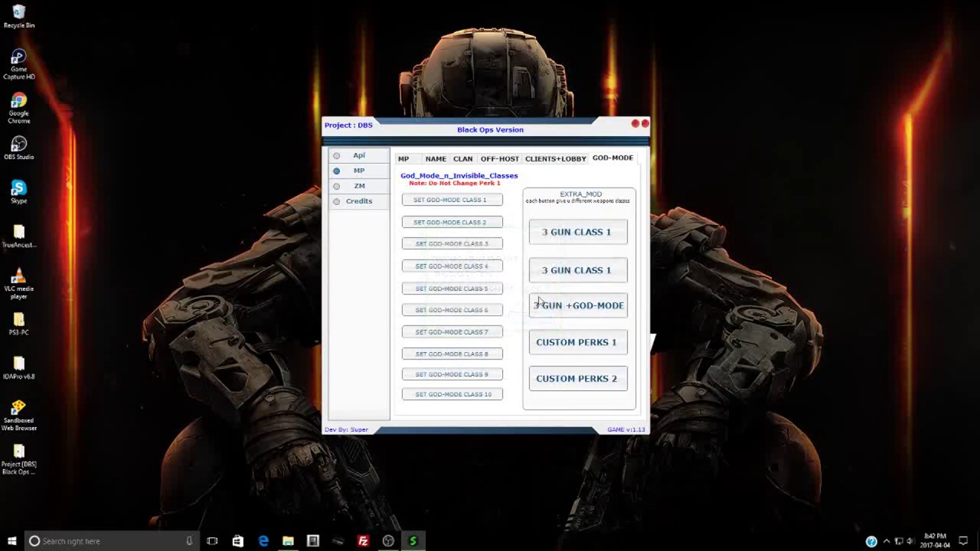This screenshot has height=551, width=980.
Task: Apply CUSTOM PERKS 2
Action: tap(578, 378)
